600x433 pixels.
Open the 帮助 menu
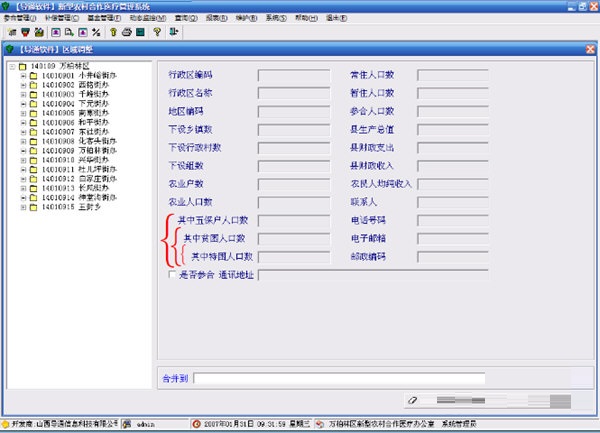[306, 18]
